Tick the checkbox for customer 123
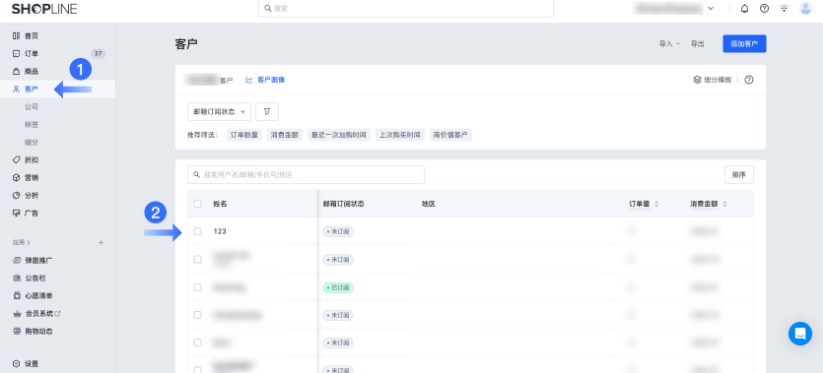This screenshot has width=823, height=373. coord(197,231)
